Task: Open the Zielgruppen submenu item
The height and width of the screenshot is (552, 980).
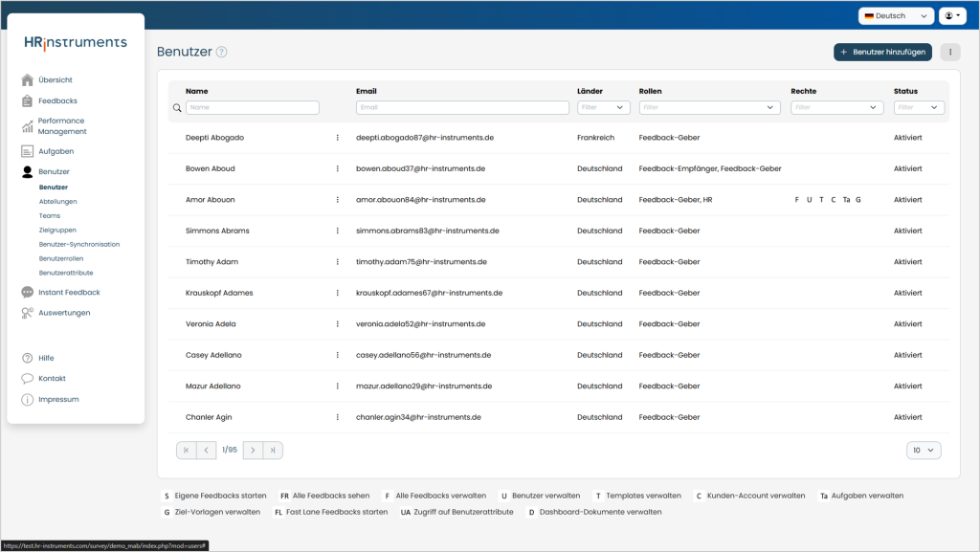Action: [57, 231]
